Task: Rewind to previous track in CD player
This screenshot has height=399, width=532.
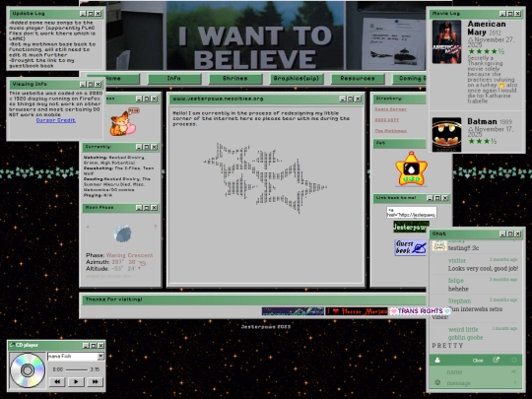Action: [x=57, y=381]
